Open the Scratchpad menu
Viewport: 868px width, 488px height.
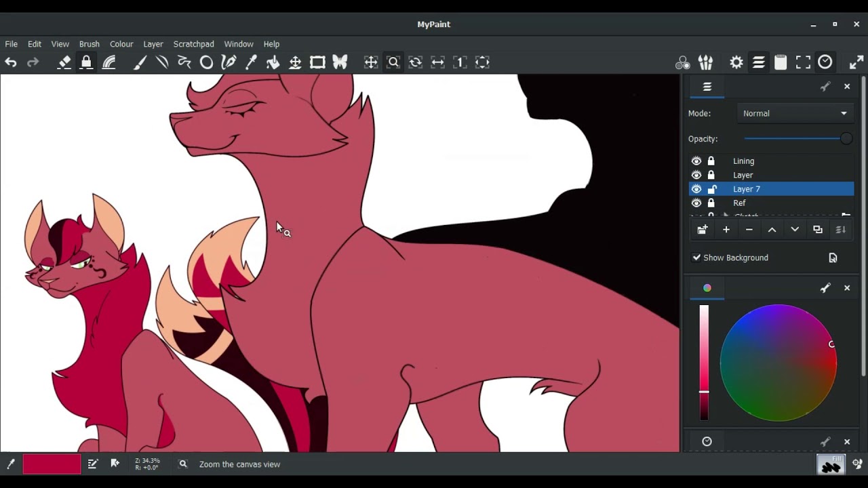click(194, 44)
